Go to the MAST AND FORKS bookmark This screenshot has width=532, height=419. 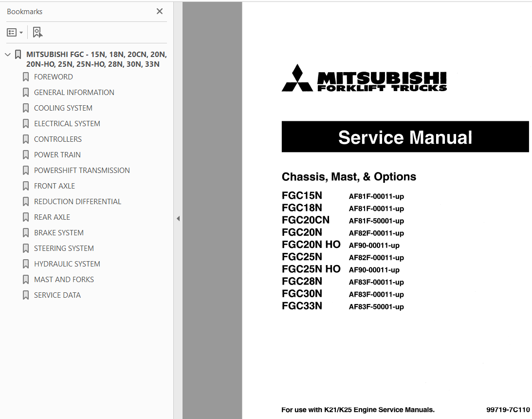(x=64, y=280)
